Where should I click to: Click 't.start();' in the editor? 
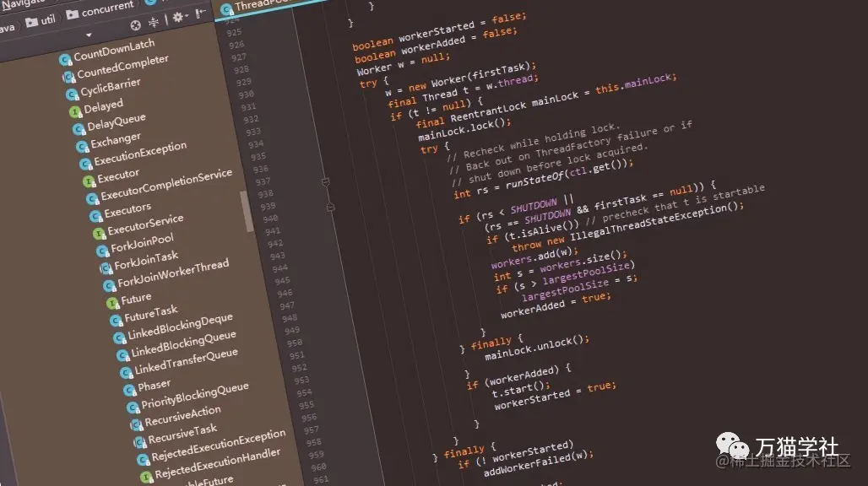[x=520, y=389]
